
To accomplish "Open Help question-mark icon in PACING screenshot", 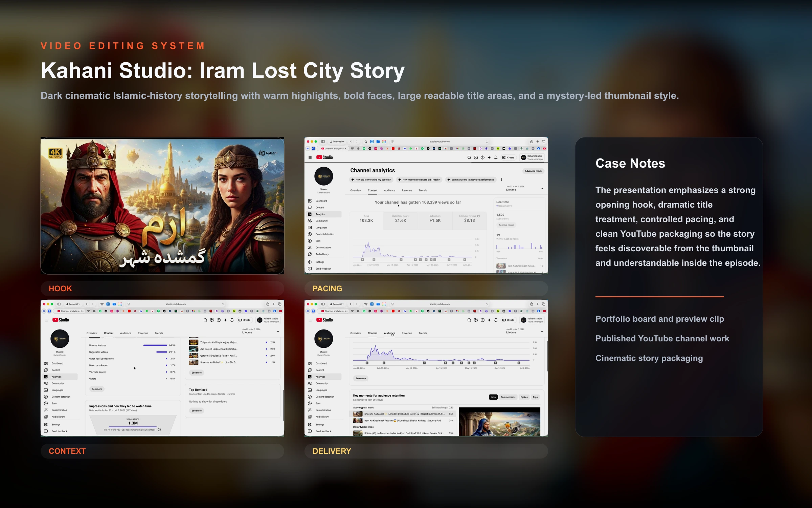I will pyautogui.click(x=482, y=157).
